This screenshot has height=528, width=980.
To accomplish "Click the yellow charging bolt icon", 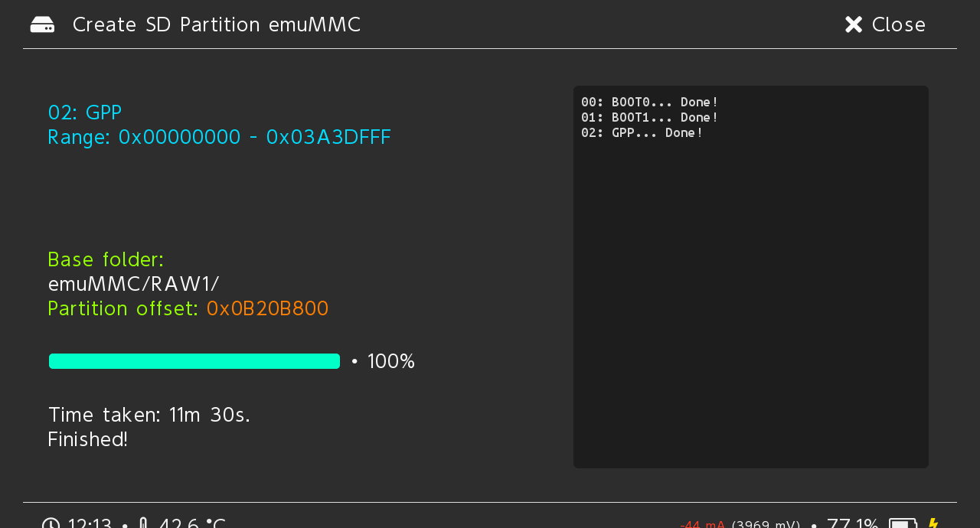I will pos(933,524).
